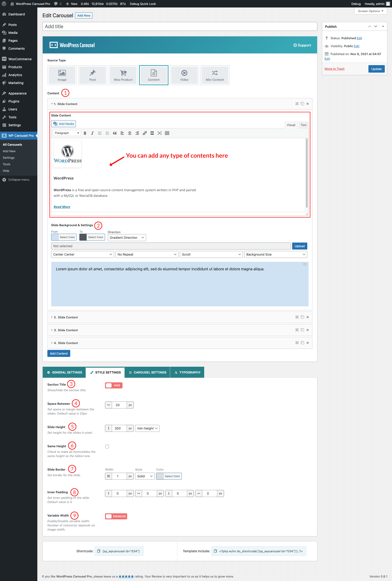Image resolution: width=392 pixels, height=581 pixels.
Task: Copy the shortcode with the clipboard icon
Action: (x=99, y=551)
